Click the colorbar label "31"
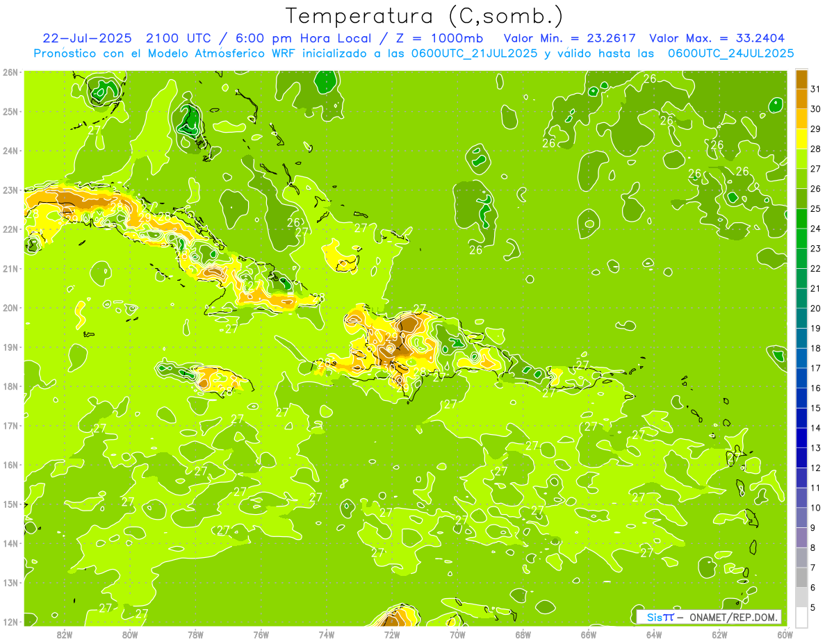 tap(816, 89)
